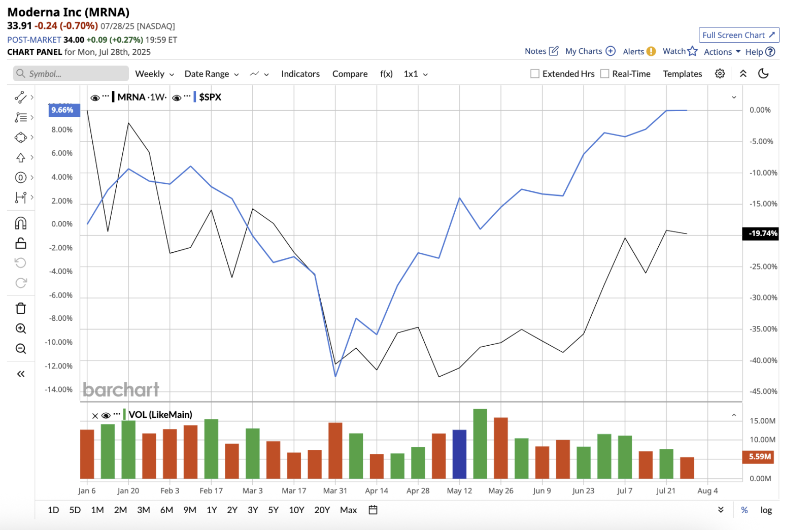This screenshot has width=812, height=530.
Task: Enable the Extended Hrs checkbox
Action: pos(534,74)
